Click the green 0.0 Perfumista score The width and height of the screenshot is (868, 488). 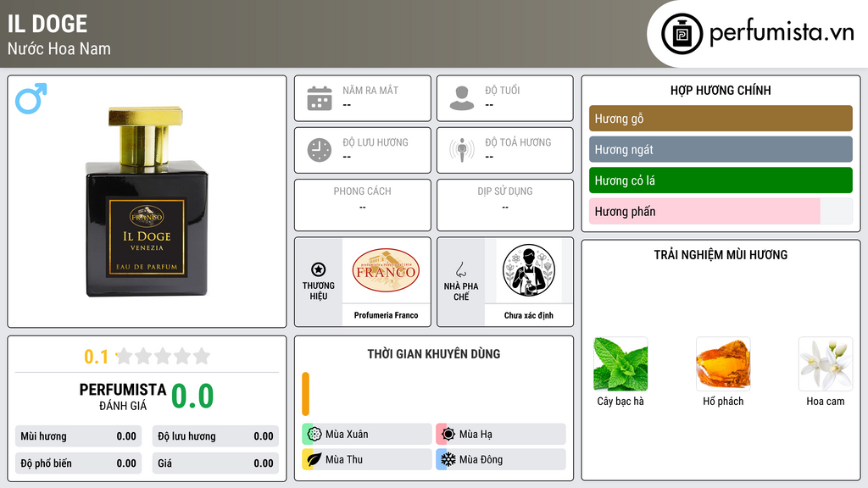192,396
